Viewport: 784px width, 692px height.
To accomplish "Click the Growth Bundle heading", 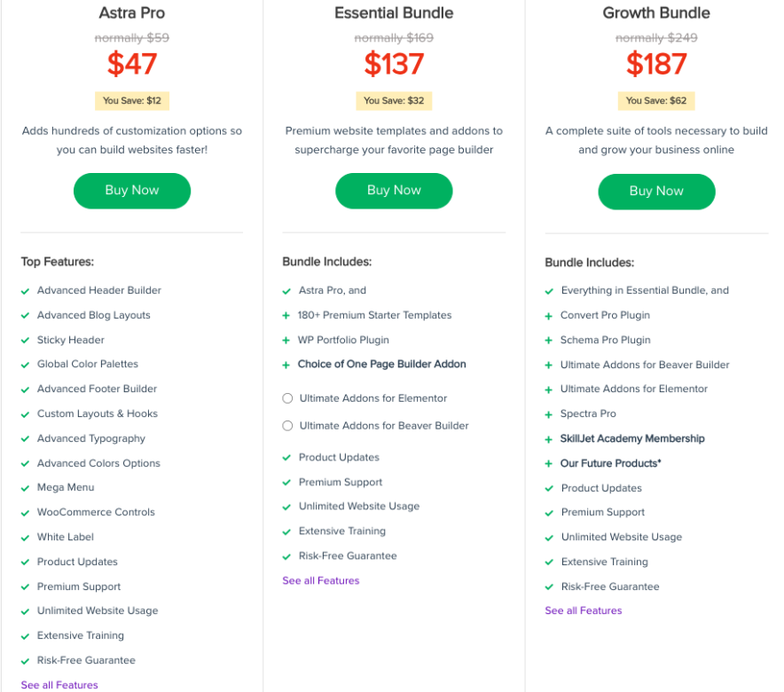I will click(x=656, y=12).
